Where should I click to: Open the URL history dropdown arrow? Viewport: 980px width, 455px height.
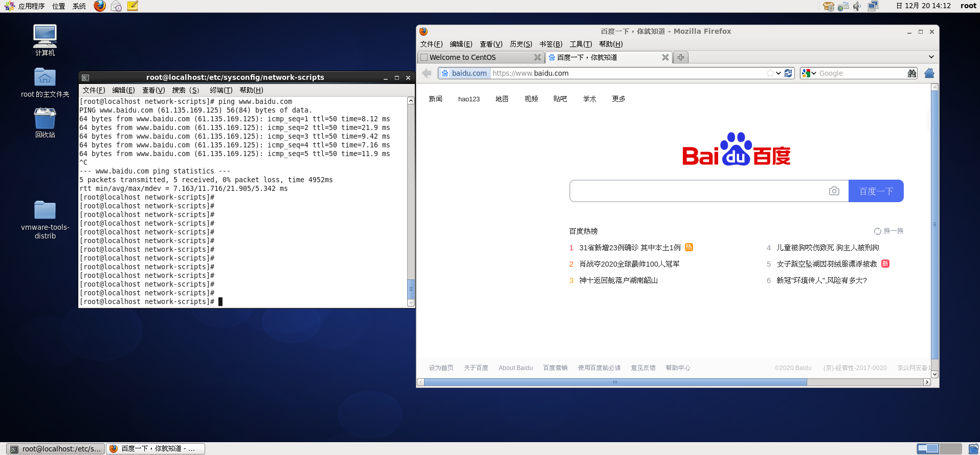(778, 73)
